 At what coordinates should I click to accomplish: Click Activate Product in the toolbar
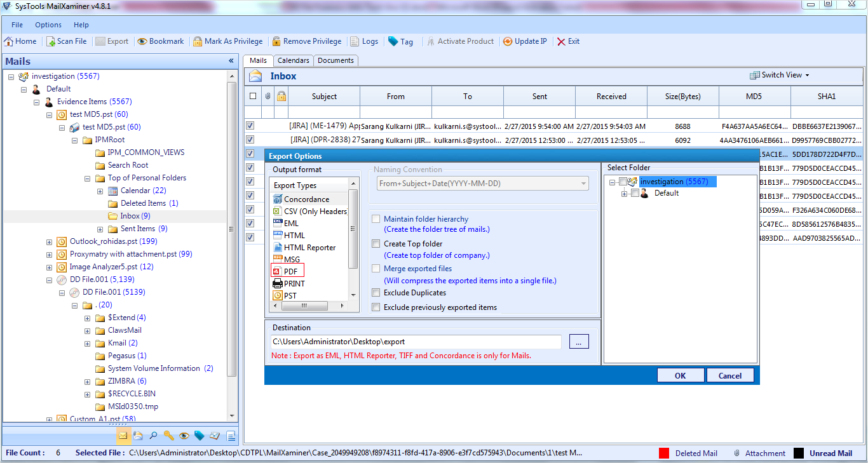(460, 41)
